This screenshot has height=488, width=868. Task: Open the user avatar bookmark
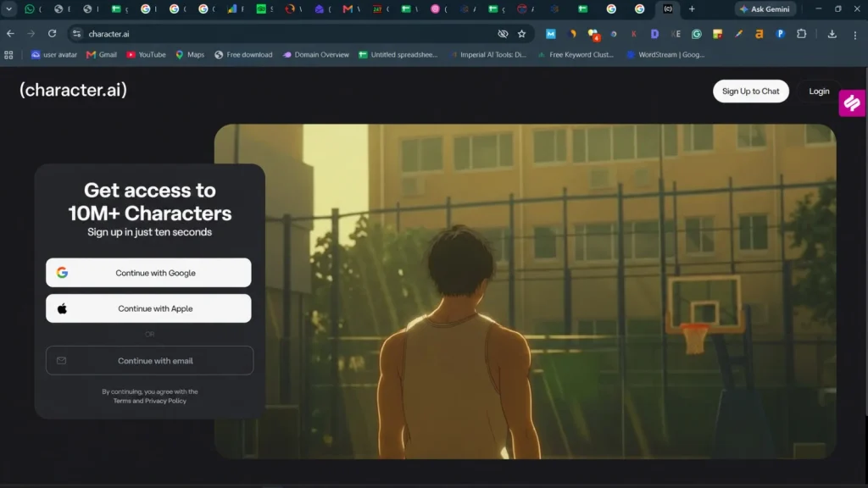pyautogui.click(x=53, y=55)
